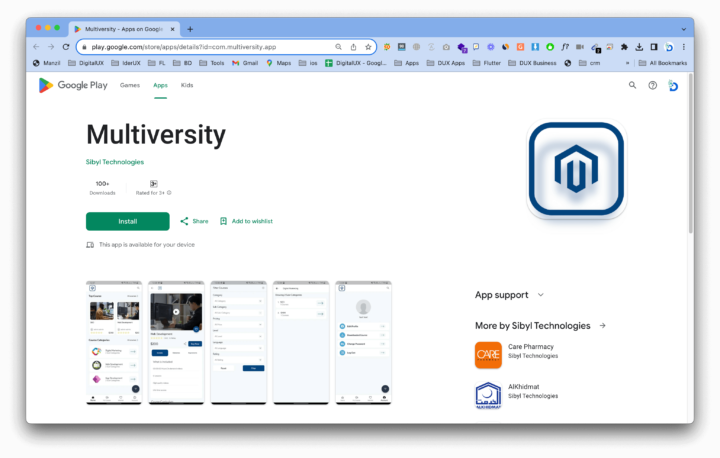Click the f? fonts extension icon
This screenshot has width=720, height=458.
point(565,47)
